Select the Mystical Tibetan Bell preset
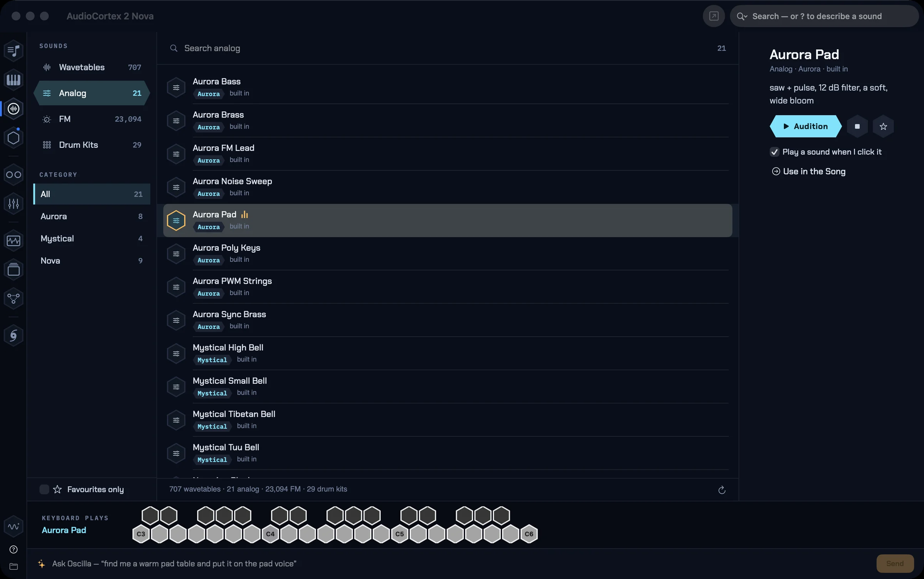 [447, 420]
